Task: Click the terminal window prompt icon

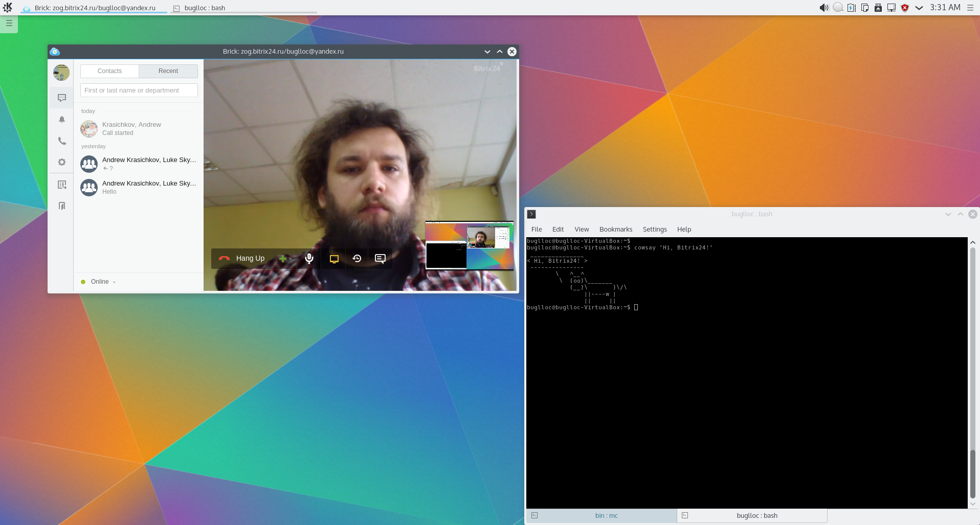Action: tap(531, 214)
